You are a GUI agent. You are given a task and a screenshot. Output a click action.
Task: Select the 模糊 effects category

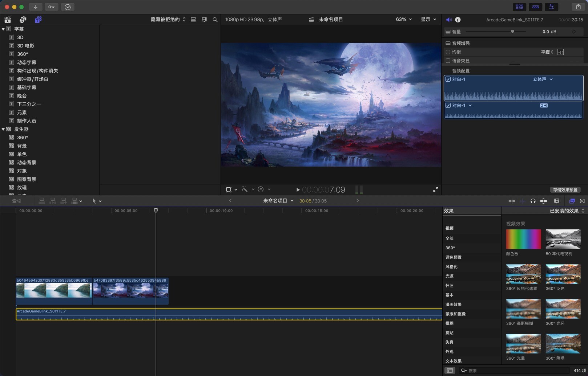[450, 323]
